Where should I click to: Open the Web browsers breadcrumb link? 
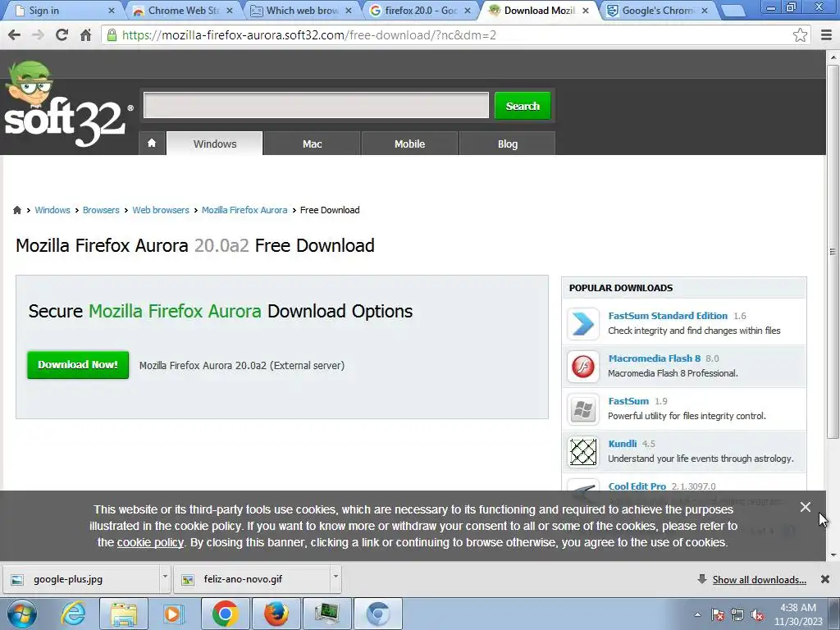pos(161,210)
